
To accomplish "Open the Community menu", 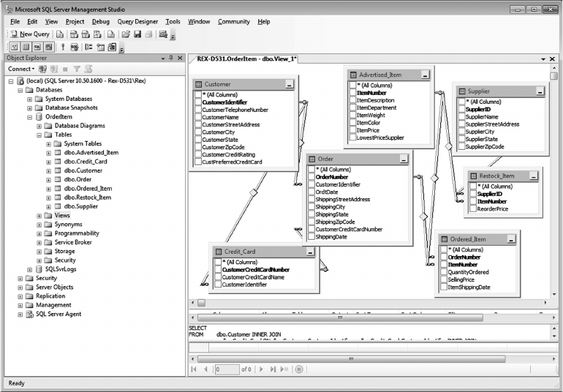I will tap(234, 21).
